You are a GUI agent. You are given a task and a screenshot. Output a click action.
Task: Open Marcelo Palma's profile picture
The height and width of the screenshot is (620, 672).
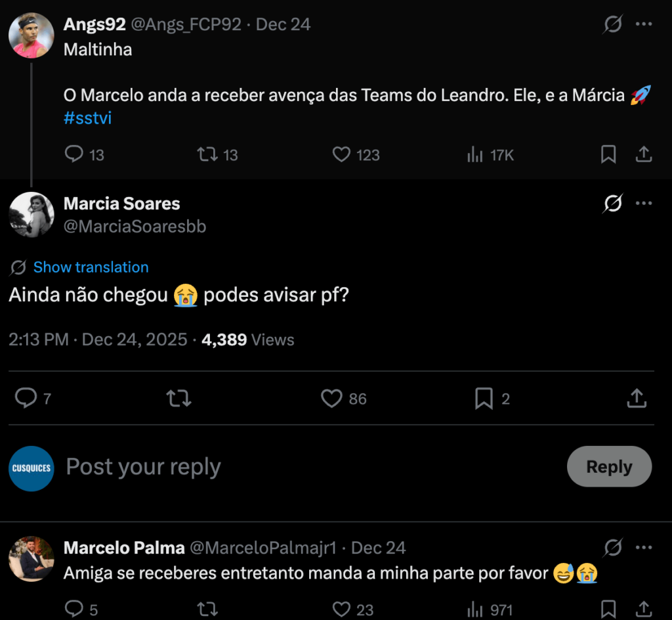[31, 559]
